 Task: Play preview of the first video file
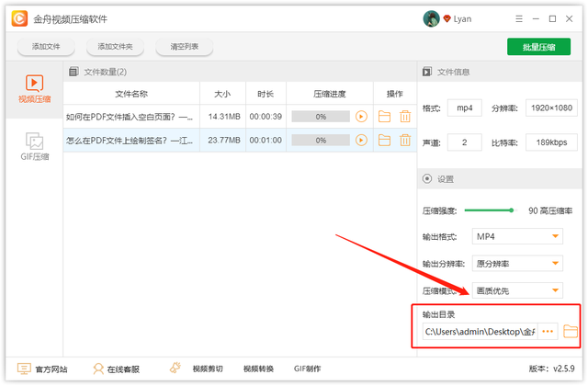coord(361,117)
